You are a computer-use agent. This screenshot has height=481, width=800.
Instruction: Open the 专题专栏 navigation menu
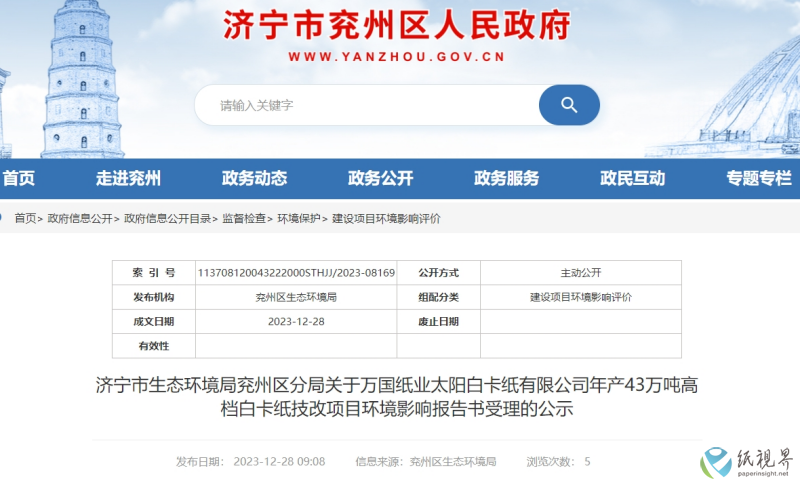[759, 179]
